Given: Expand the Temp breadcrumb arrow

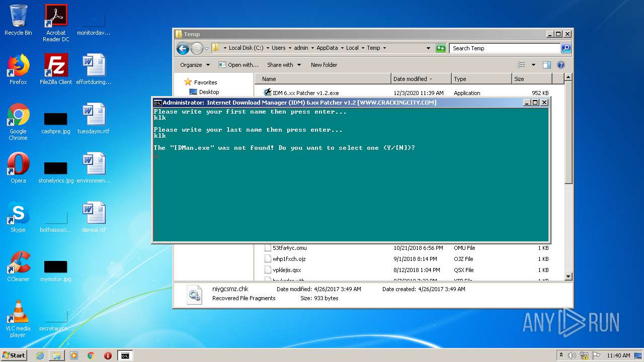Looking at the screenshot, I should tap(384, 48).
